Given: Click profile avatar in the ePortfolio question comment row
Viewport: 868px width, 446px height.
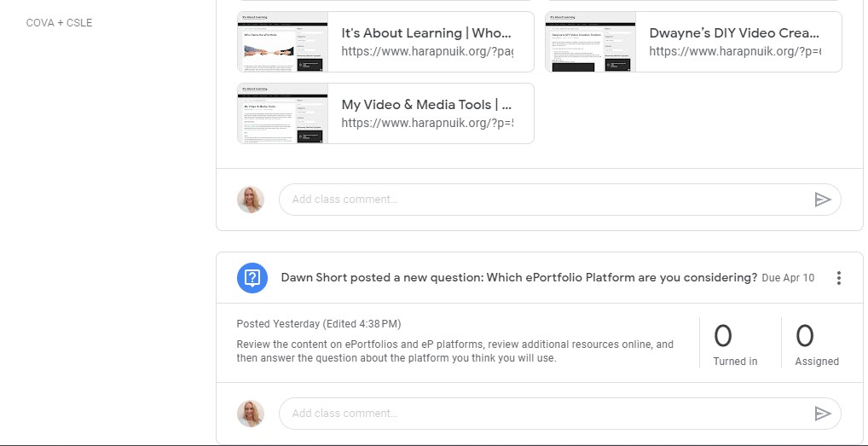Looking at the screenshot, I should tap(251, 414).
